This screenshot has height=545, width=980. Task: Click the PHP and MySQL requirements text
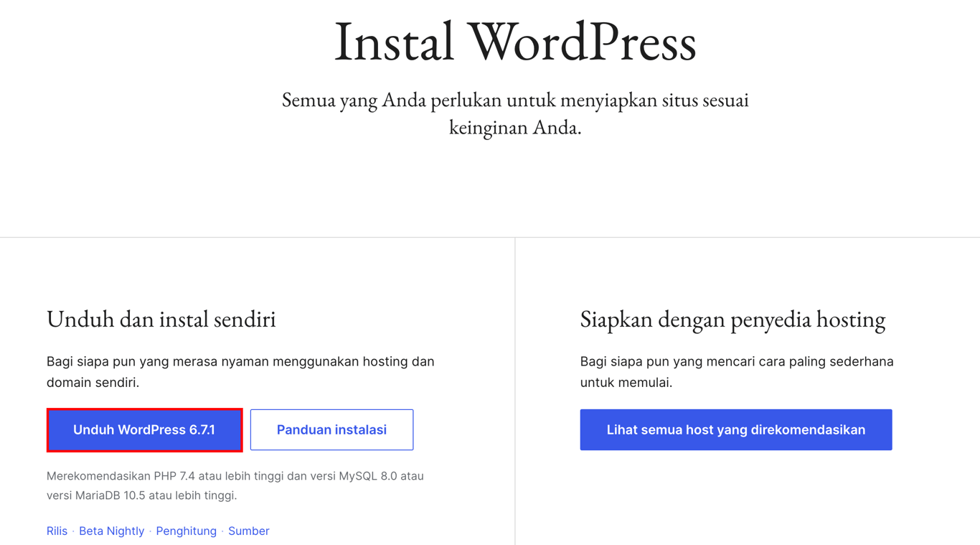pyautogui.click(x=235, y=484)
